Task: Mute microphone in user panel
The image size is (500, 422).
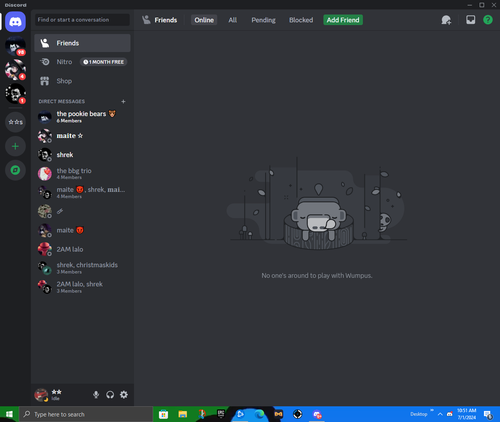Action: (x=96, y=395)
